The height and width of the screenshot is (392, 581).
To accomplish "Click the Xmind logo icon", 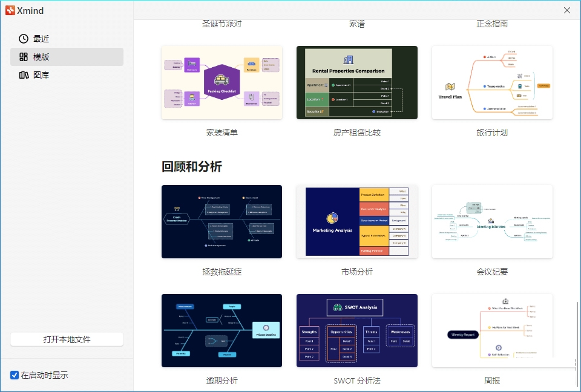I will [10, 10].
